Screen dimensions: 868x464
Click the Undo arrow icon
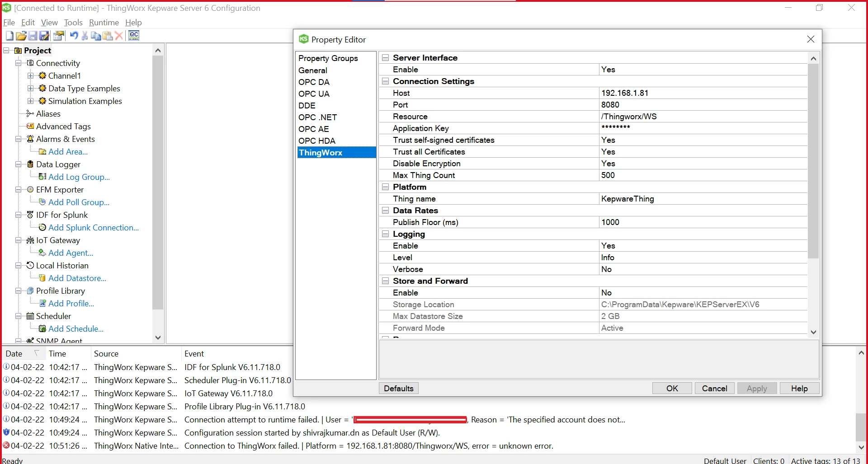74,36
